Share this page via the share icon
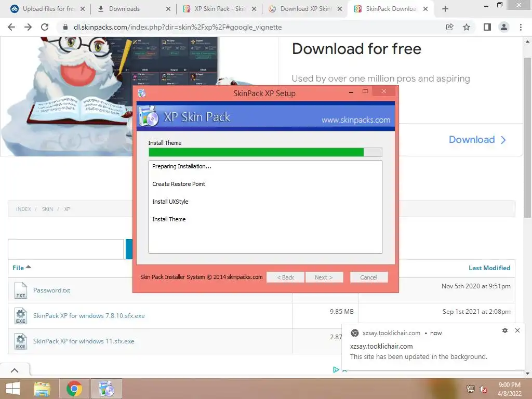 click(449, 27)
